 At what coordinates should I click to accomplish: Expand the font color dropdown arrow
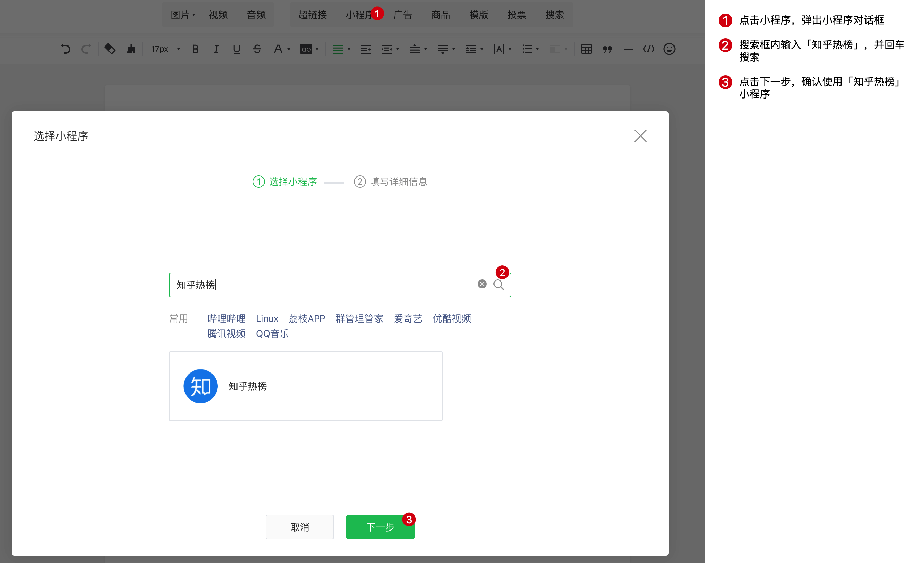289,50
